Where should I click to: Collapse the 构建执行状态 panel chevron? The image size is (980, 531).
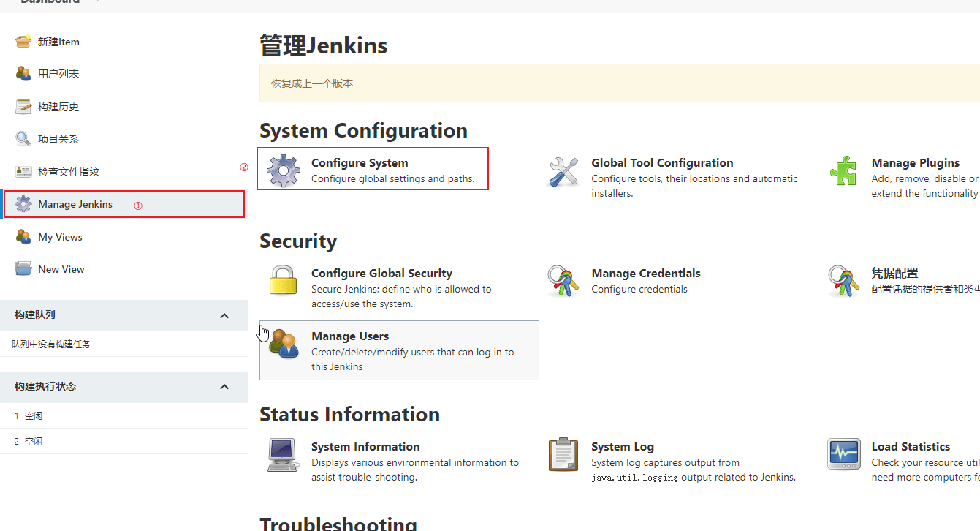point(224,387)
